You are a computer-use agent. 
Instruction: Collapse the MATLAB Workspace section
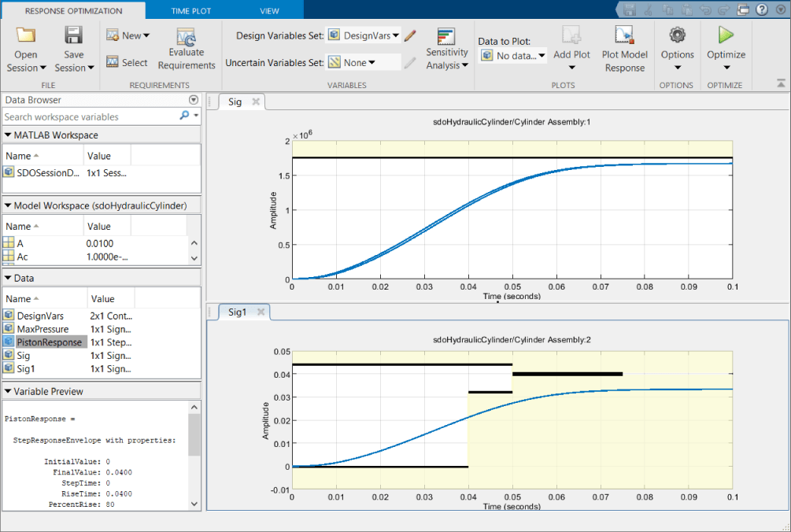click(9, 135)
